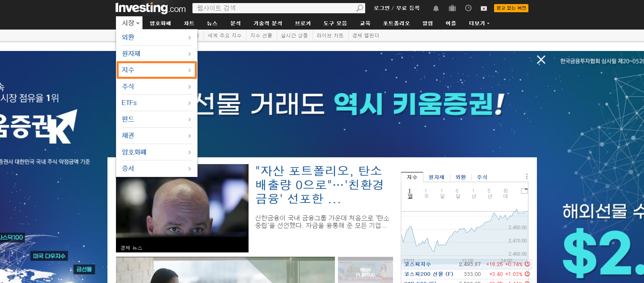The width and height of the screenshot is (644, 283).
Task: Open the 실시간 상품 sub-navigation link
Action: [294, 35]
